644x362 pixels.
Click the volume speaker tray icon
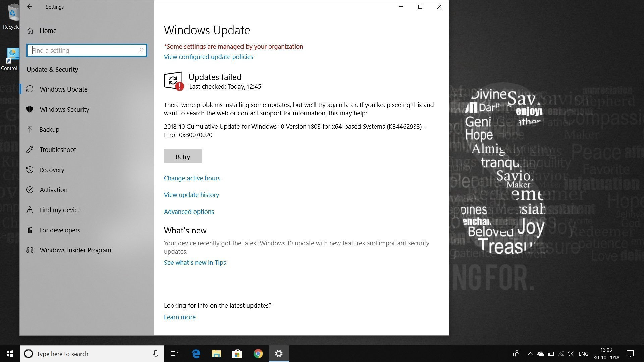click(x=570, y=354)
